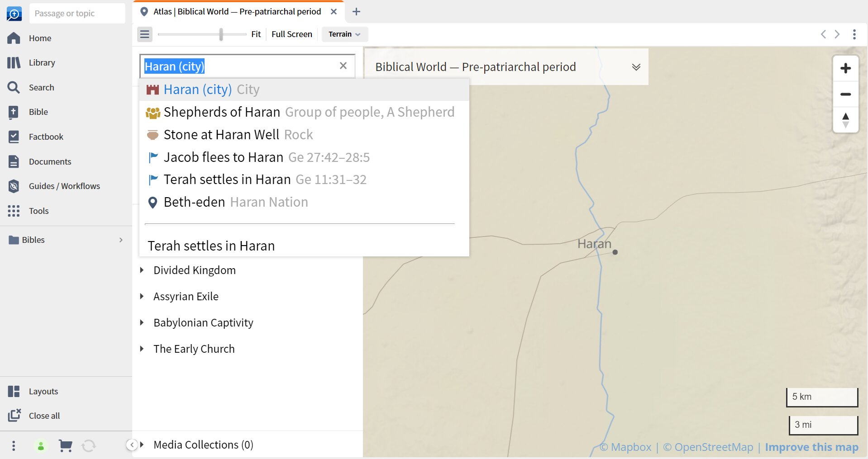Click the sync icon in the status bar
The height and width of the screenshot is (459, 868).
89,445
